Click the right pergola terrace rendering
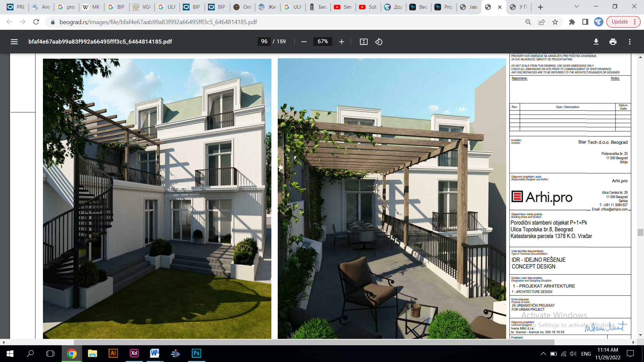Viewport: 644px width, 362px height. (x=392, y=198)
